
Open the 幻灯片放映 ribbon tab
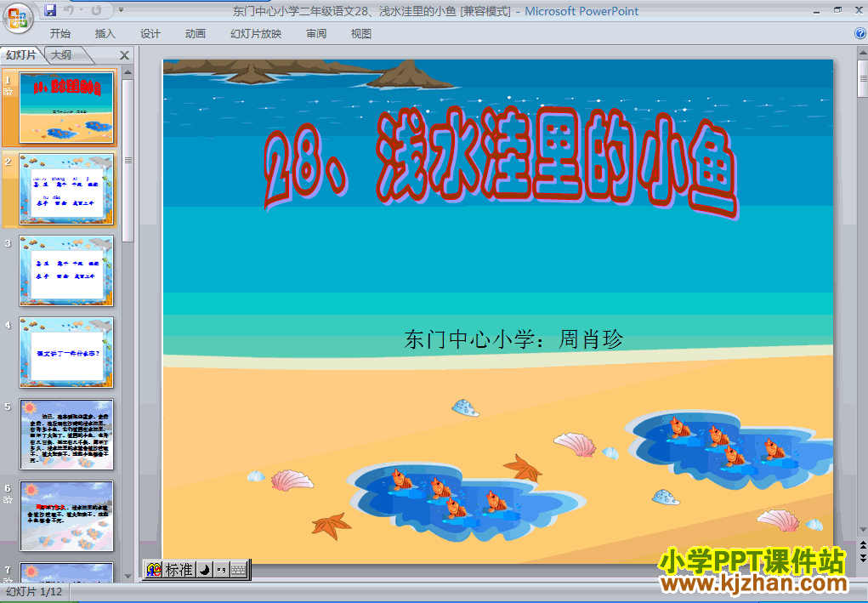pyautogui.click(x=256, y=34)
